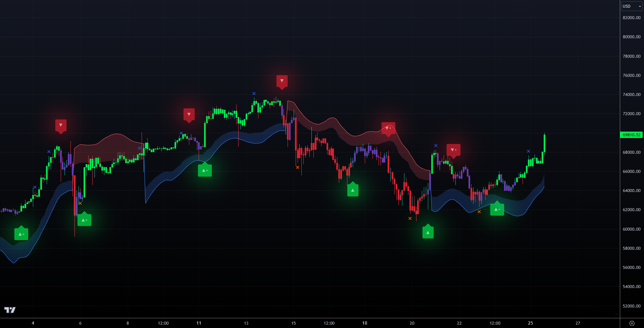Select the red sell signal near March 11
This screenshot has width=644, height=328.
pos(189,114)
